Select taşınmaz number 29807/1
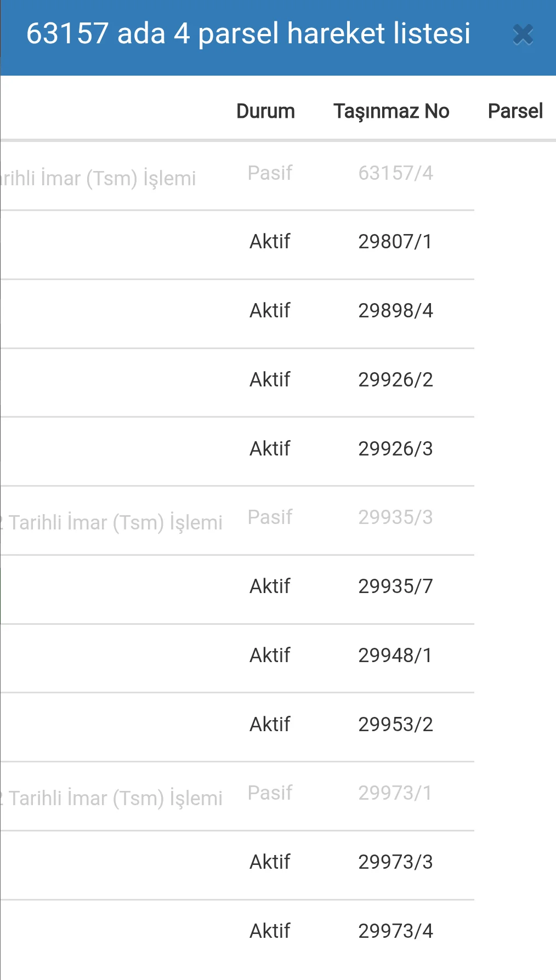 pyautogui.click(x=395, y=242)
